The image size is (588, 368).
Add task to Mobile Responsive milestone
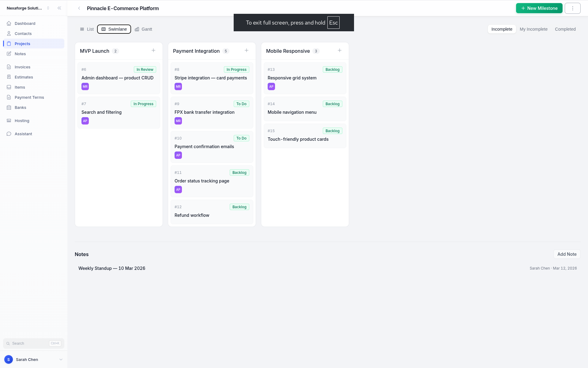pos(340,51)
